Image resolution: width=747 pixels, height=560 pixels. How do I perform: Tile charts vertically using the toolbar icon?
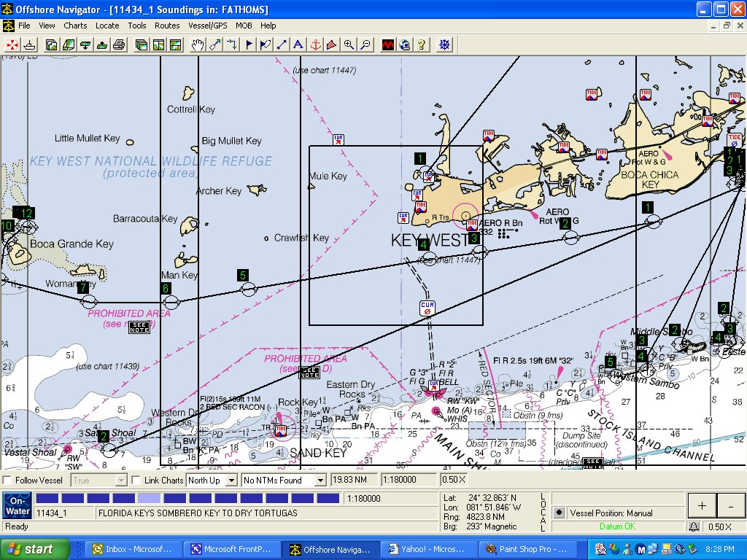158,44
